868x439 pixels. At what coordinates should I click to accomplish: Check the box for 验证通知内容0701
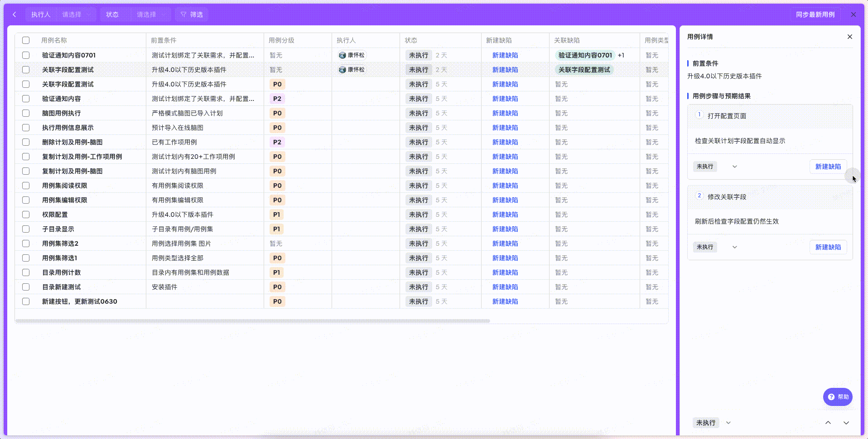(26, 55)
